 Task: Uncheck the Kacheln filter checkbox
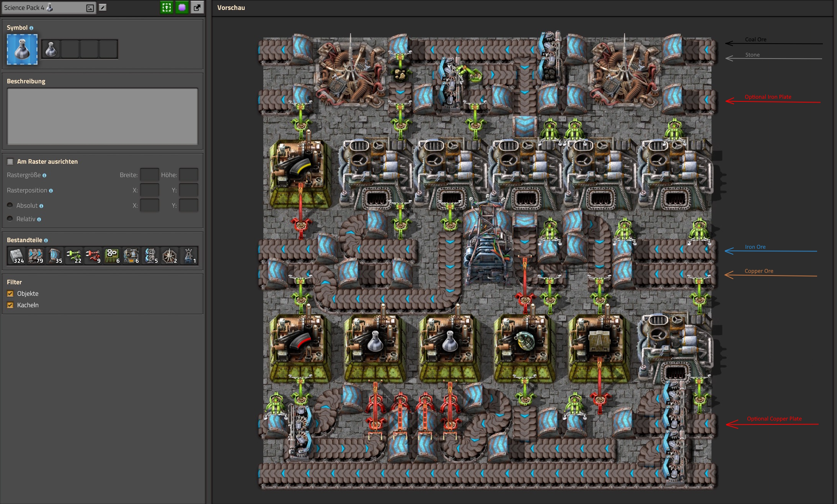tap(10, 305)
